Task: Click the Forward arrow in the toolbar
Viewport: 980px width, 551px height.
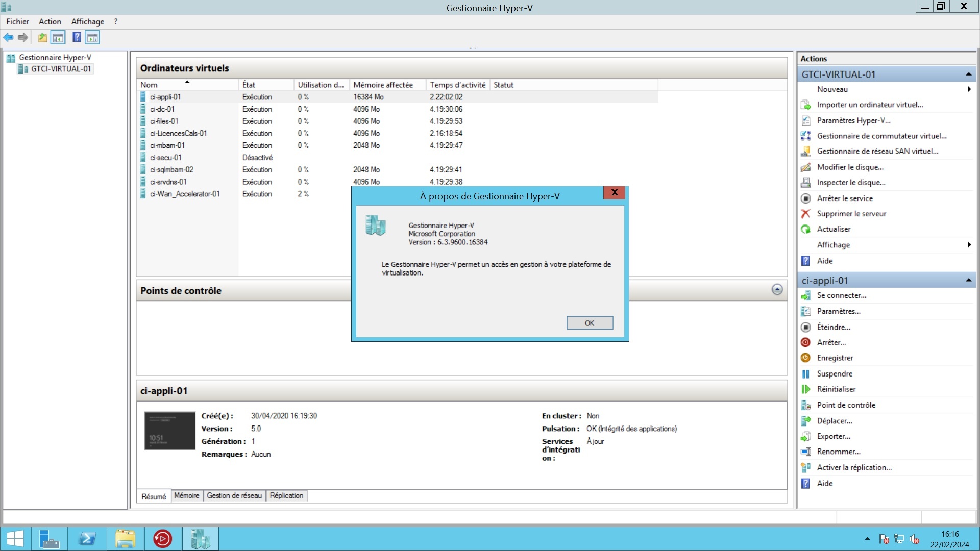Action: coord(23,37)
